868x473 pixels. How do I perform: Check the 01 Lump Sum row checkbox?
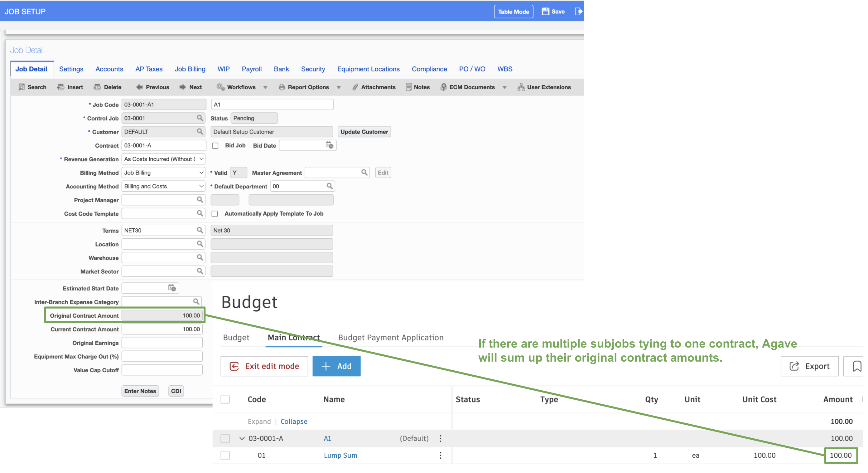[225, 455]
